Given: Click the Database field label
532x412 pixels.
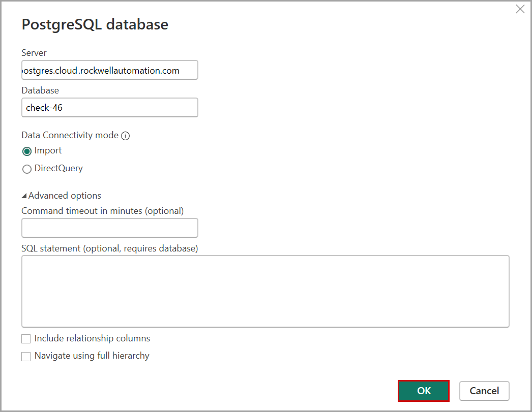Looking at the screenshot, I should pyautogui.click(x=40, y=90).
